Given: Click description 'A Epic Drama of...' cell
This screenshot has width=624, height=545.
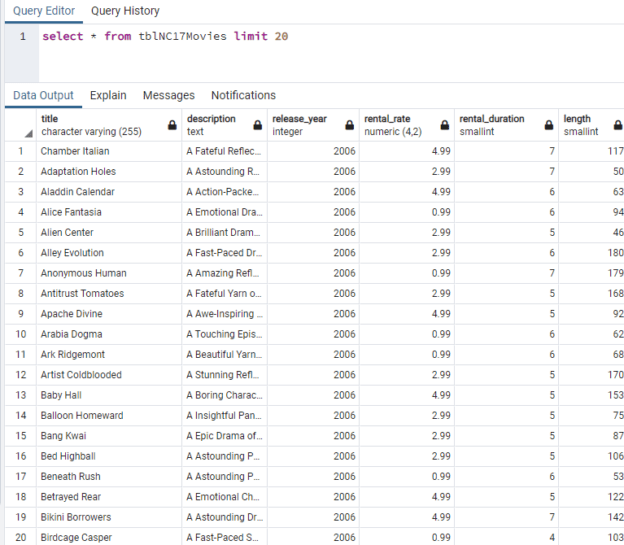Looking at the screenshot, I should coord(224,436).
